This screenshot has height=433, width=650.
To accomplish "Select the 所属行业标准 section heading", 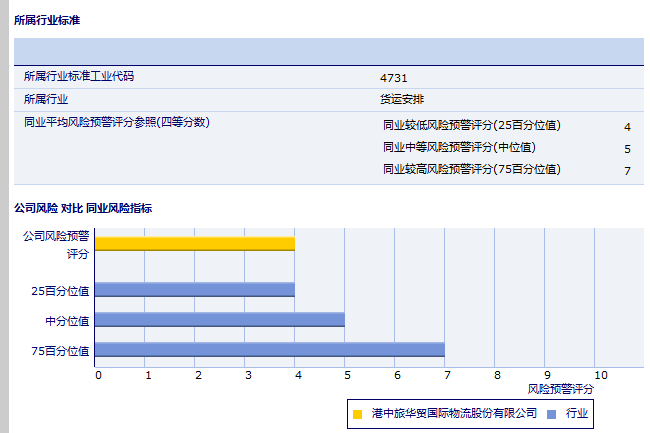I will 47,20.
